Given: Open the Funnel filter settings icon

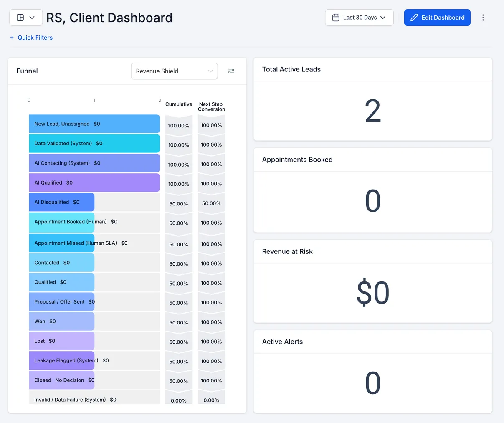Looking at the screenshot, I should 231,71.
